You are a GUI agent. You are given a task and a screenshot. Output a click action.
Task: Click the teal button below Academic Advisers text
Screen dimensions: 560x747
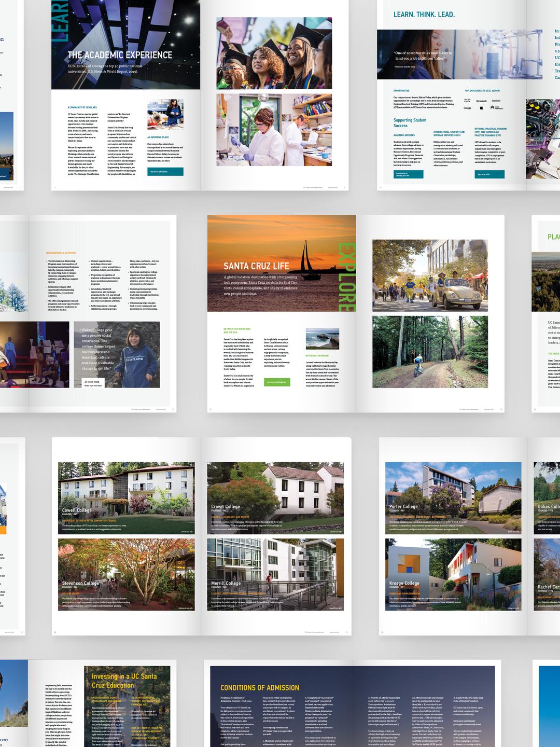click(x=408, y=174)
